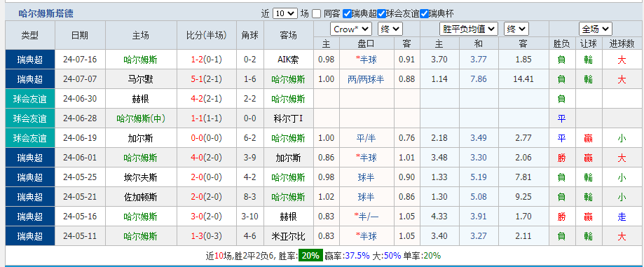Click the 37.5% 赢率 value

(357, 256)
